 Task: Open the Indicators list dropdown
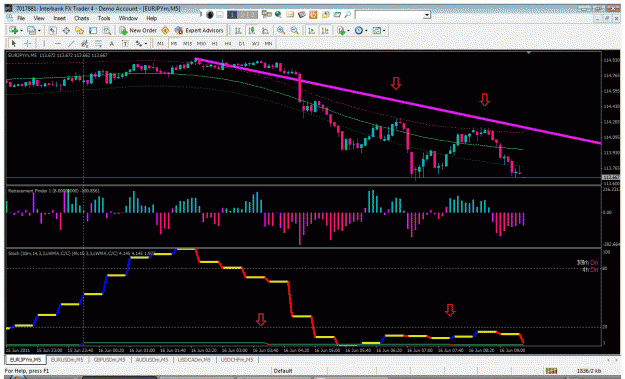click(x=343, y=30)
